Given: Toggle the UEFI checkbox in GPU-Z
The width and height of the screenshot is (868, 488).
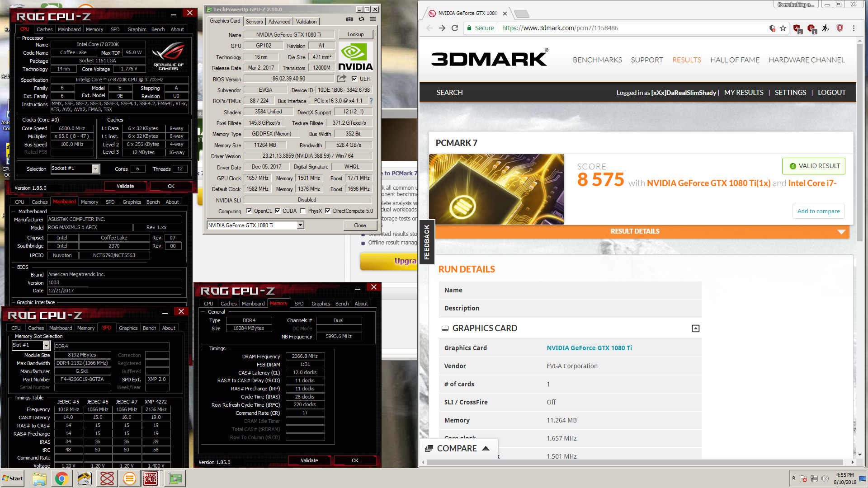Looking at the screenshot, I should tap(354, 79).
